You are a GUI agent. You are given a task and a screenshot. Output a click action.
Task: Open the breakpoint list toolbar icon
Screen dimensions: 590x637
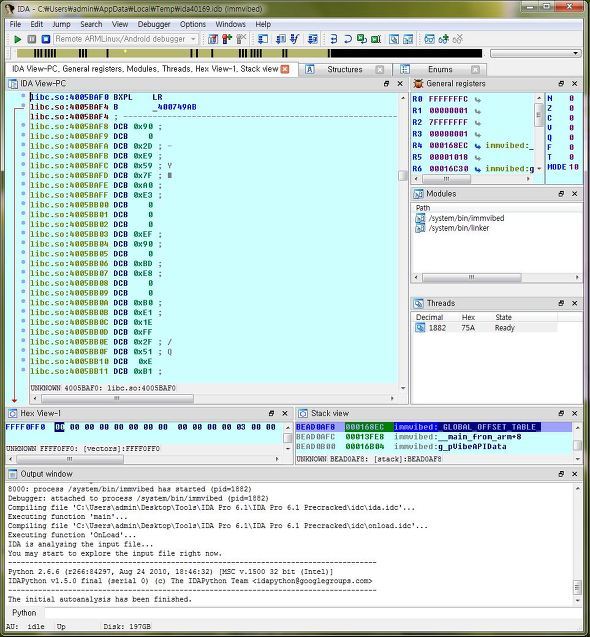click(x=213, y=39)
